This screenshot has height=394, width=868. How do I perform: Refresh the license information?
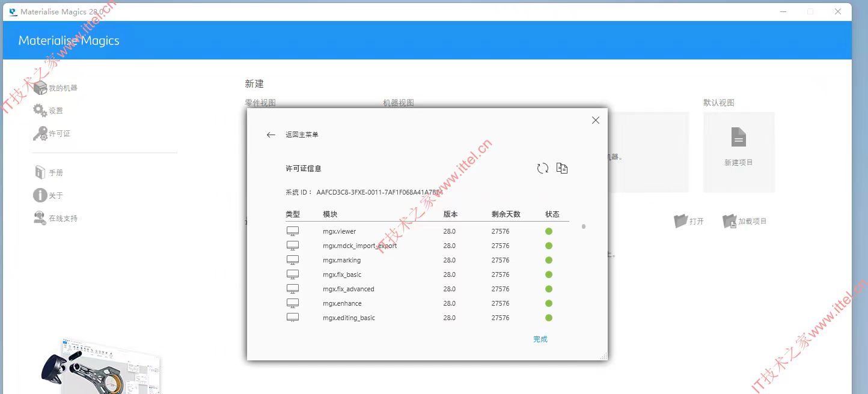543,169
